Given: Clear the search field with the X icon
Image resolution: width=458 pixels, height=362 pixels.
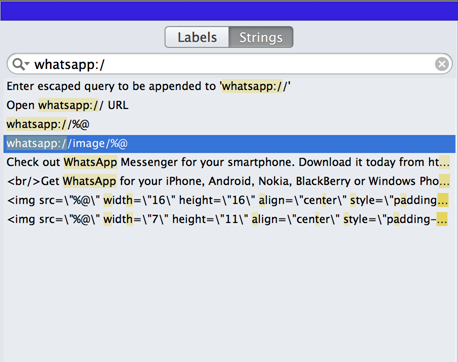Looking at the screenshot, I should pyautogui.click(x=442, y=64).
